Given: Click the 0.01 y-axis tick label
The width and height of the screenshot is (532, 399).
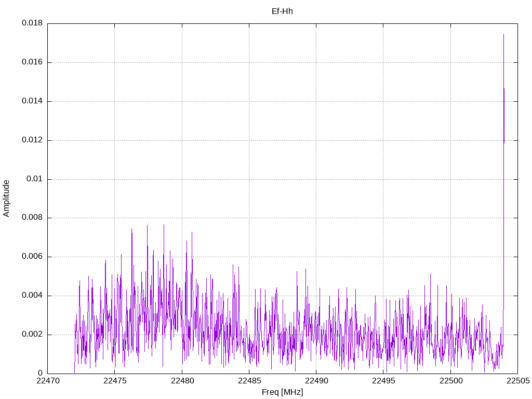Looking at the screenshot, I should 35,179.
